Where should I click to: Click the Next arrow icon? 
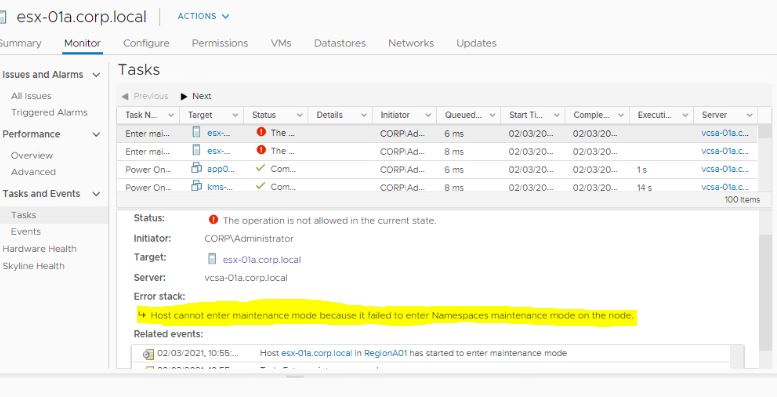[x=184, y=97]
